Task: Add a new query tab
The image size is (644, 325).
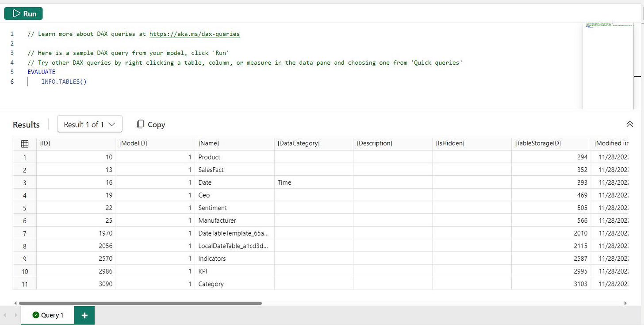Action: point(84,315)
